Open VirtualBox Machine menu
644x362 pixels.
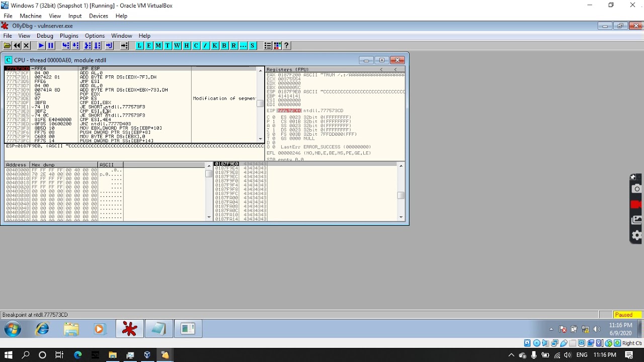(x=31, y=16)
